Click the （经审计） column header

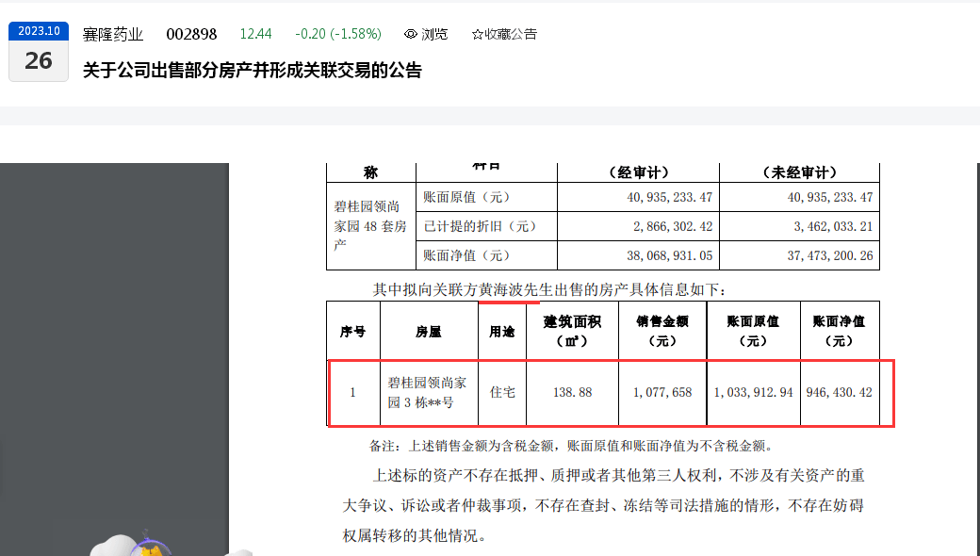click(638, 172)
